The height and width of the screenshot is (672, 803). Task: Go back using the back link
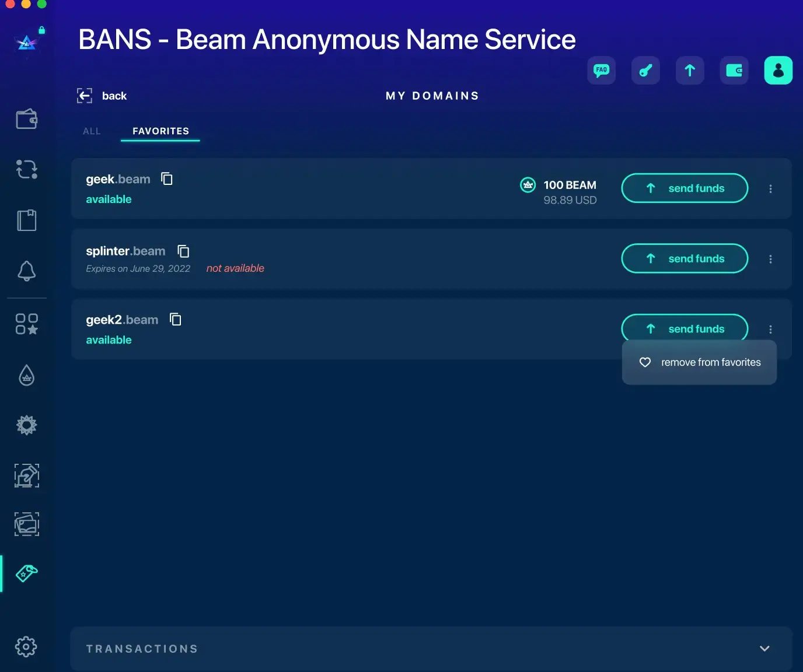[102, 96]
